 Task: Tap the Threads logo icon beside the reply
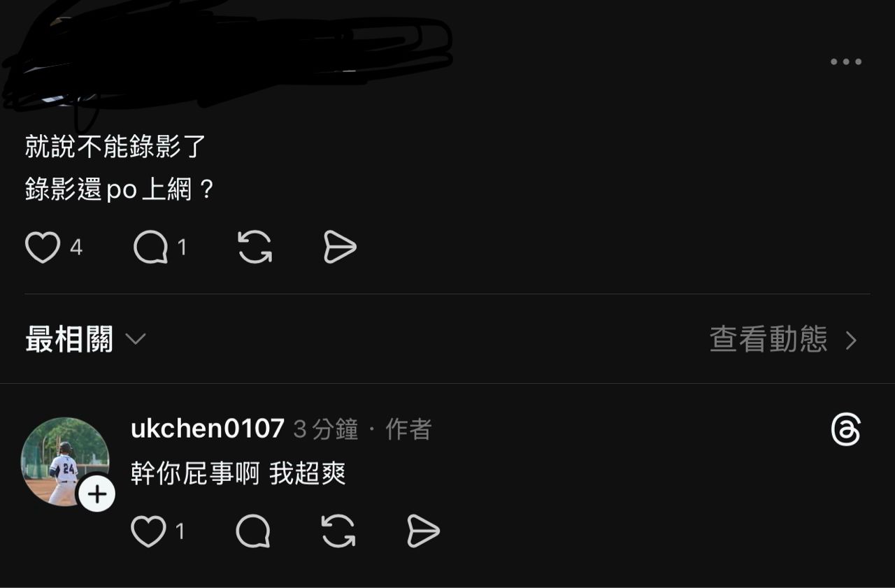845,429
